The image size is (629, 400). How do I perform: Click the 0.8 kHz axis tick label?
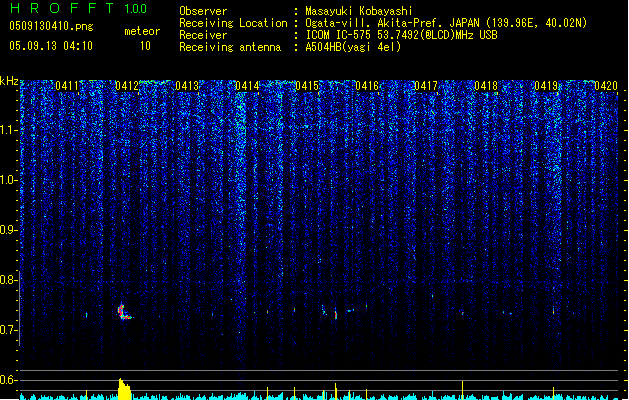click(8, 280)
